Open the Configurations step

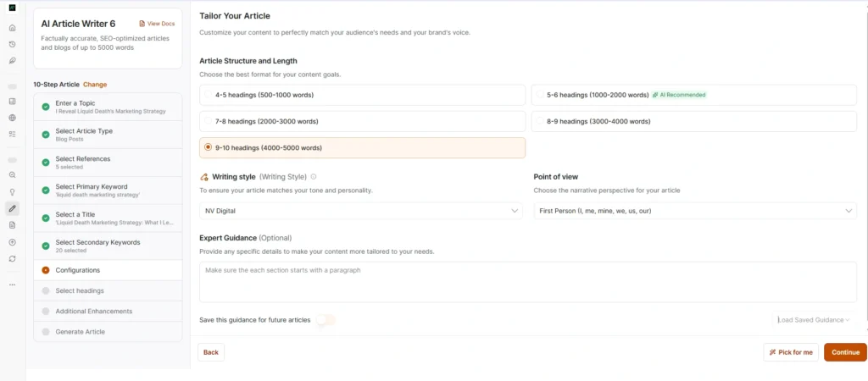click(108, 270)
